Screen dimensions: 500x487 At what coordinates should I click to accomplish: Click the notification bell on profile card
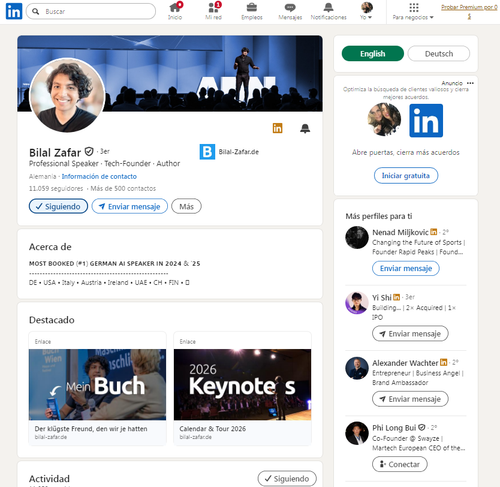(x=305, y=128)
